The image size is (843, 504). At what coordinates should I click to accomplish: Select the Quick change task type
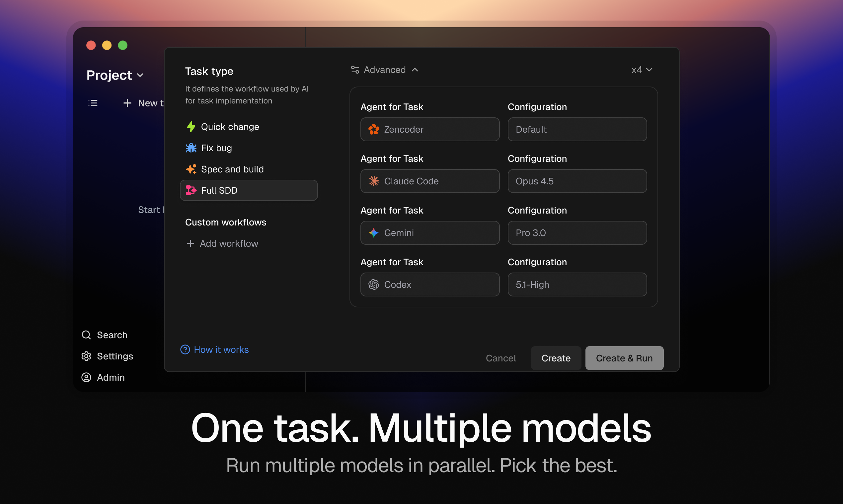tap(230, 126)
